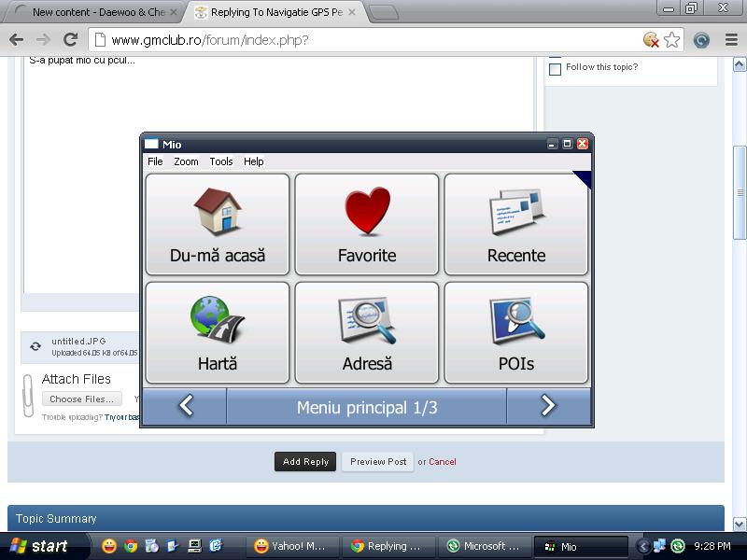The height and width of the screenshot is (560, 747).
Task: Click in the reply text editor area
Action: pyautogui.click(x=279, y=175)
